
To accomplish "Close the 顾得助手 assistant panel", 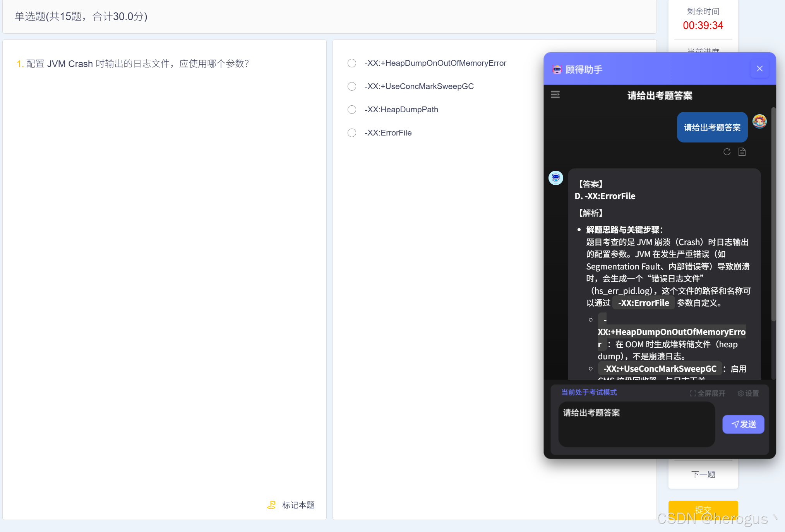I will click(x=759, y=69).
